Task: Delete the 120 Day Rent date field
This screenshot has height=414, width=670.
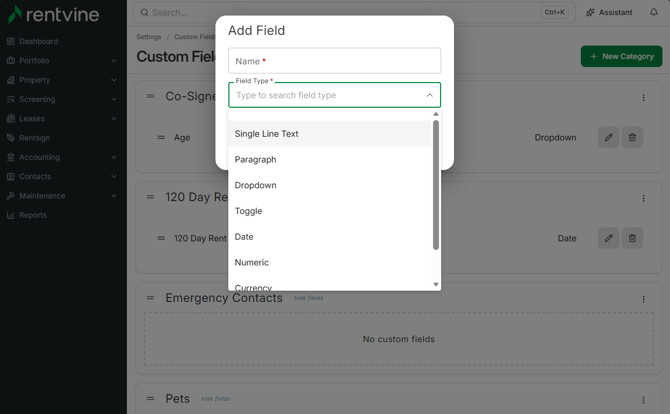Action: pos(632,238)
